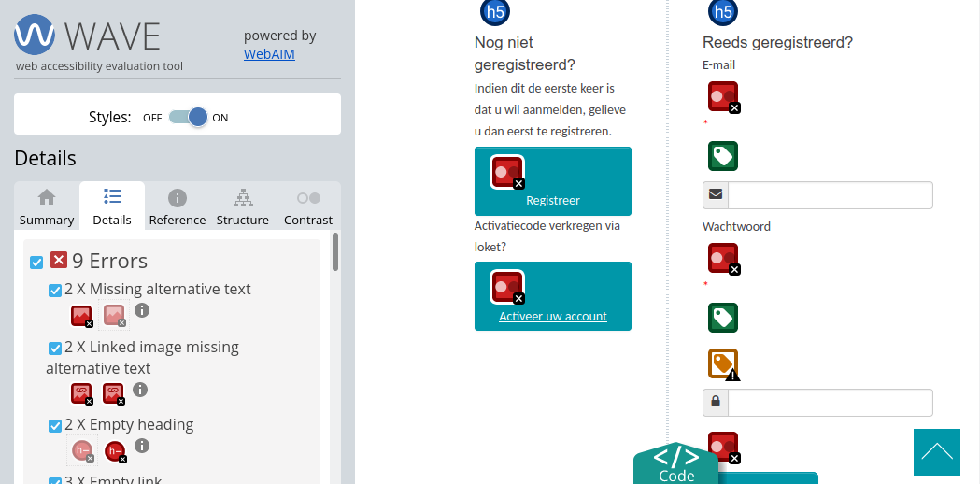Uncheck the Empty heading checkbox
The width and height of the screenshot is (980, 484).
54,426
